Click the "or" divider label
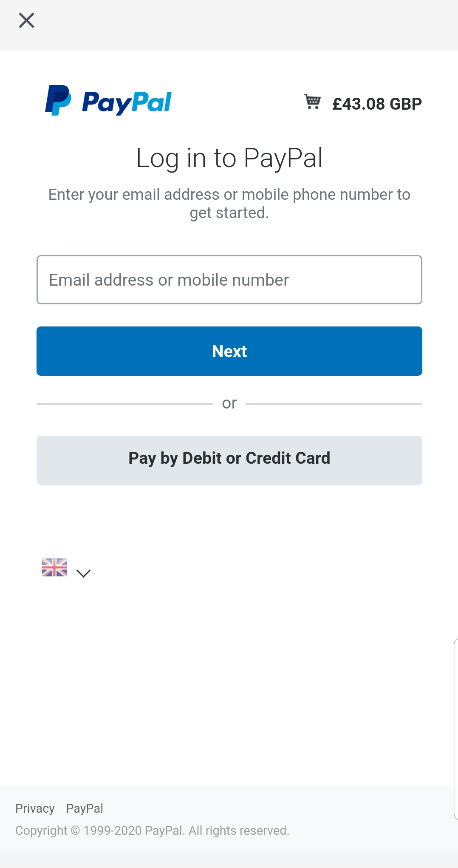 229,403
